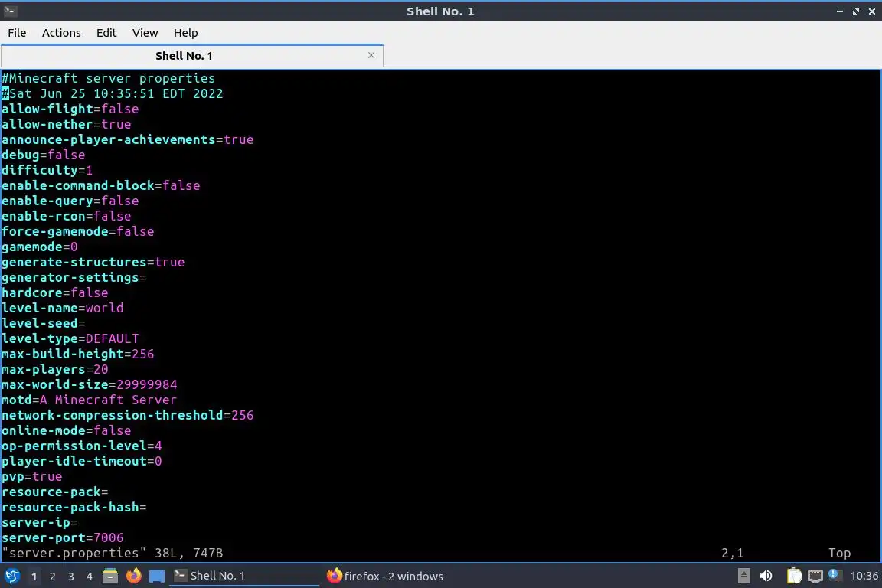Click the 'server-ip=' line
Screen dimensions: 882x588
pos(39,522)
